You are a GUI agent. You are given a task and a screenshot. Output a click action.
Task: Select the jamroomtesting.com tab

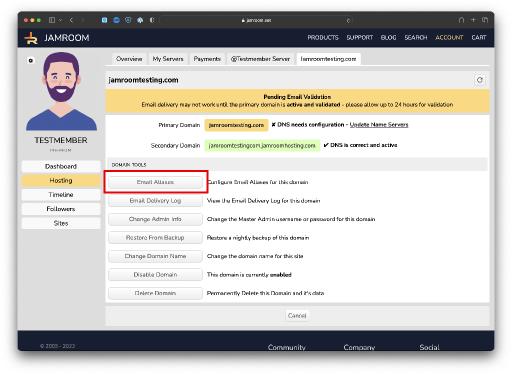coord(328,59)
